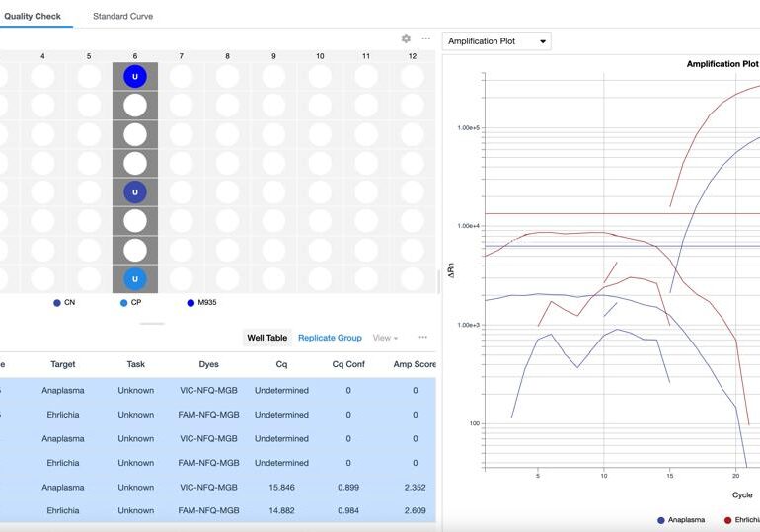The width and height of the screenshot is (760, 532).
Task: Sort by Dyes column header
Action: 209,364
